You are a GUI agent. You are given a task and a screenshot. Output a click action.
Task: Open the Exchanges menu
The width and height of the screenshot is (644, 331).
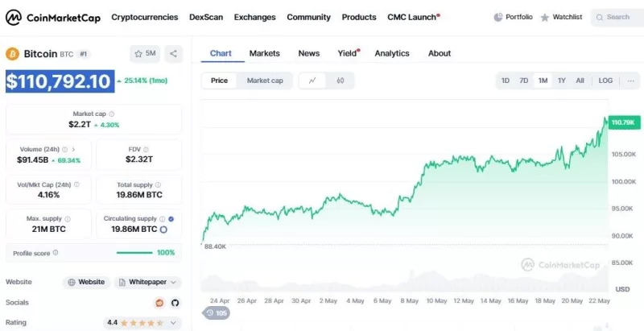[254, 17]
